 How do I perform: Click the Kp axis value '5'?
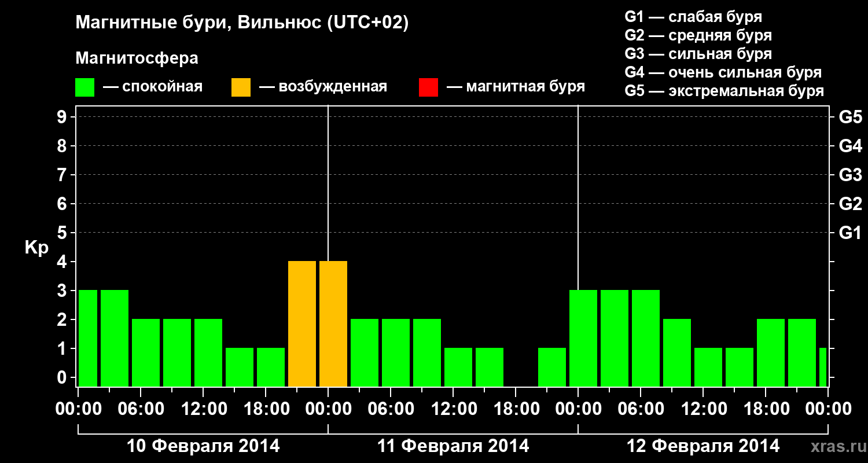pyautogui.click(x=62, y=233)
